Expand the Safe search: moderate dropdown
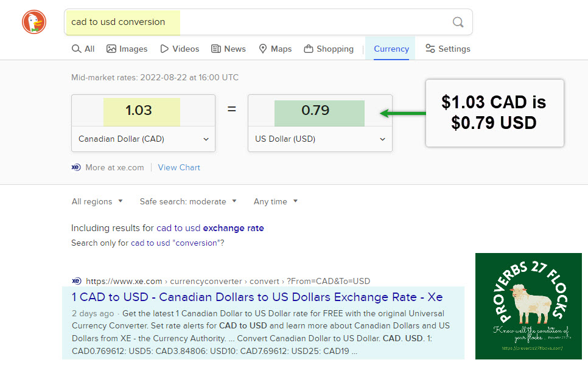 (187, 201)
